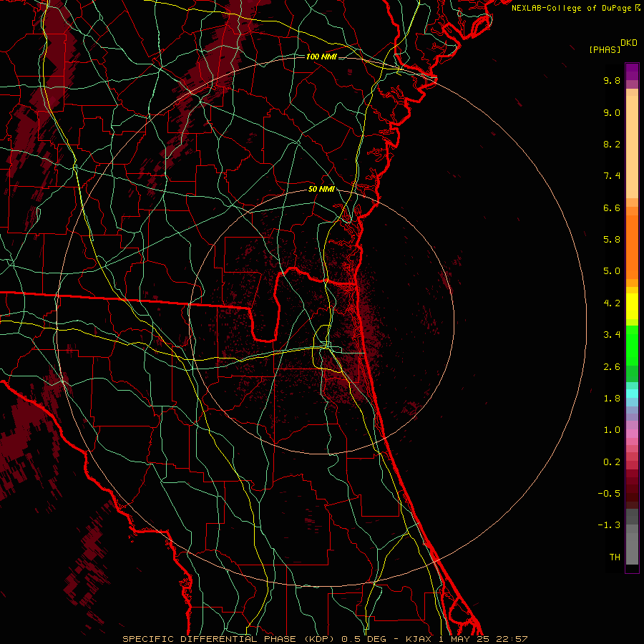Image resolution: width=644 pixels, height=644 pixels.
Task: Click the 9.0 scale value
Action: click(x=612, y=112)
